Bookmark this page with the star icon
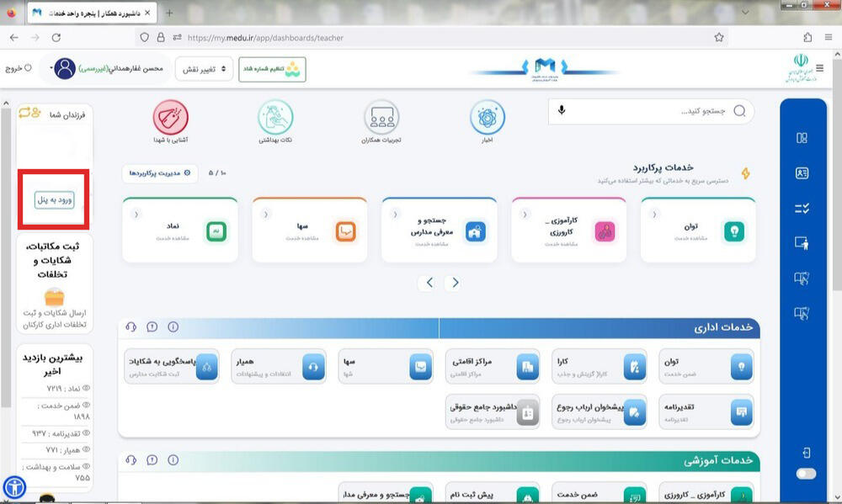The width and height of the screenshot is (842, 504). pos(719,38)
